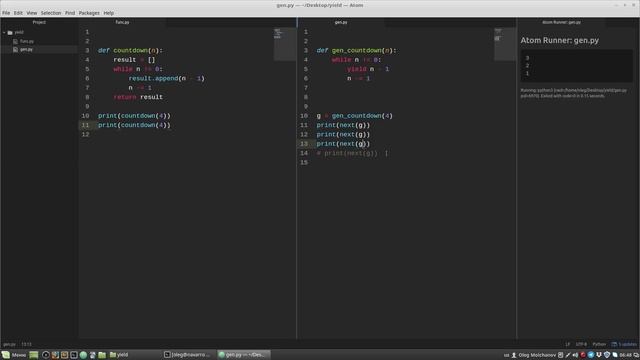Open the Edit menu
This screenshot has width=640, height=360.
tap(18, 13)
